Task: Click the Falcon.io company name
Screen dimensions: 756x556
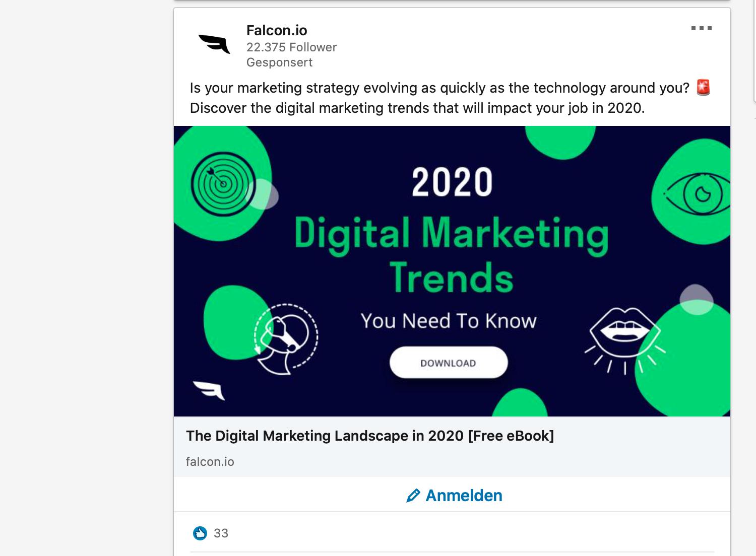Action: coord(277,30)
